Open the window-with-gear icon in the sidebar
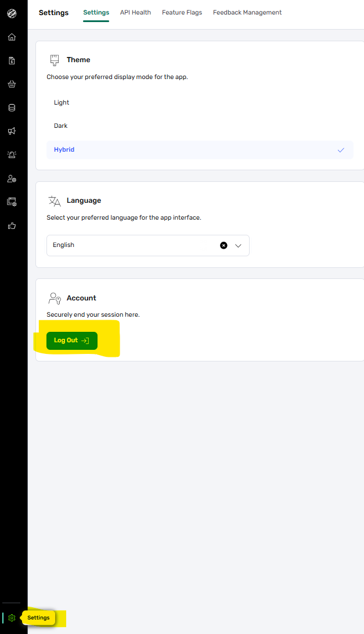364x634 pixels. 12,202
